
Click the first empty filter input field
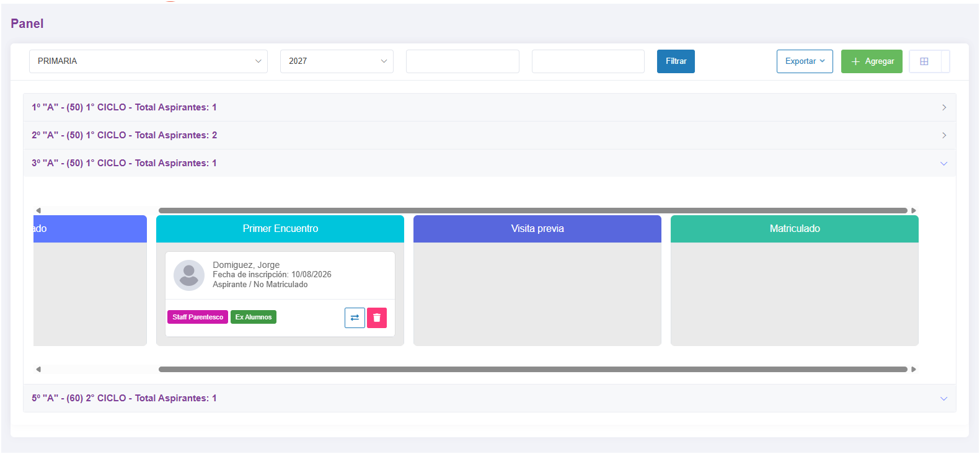pos(462,61)
